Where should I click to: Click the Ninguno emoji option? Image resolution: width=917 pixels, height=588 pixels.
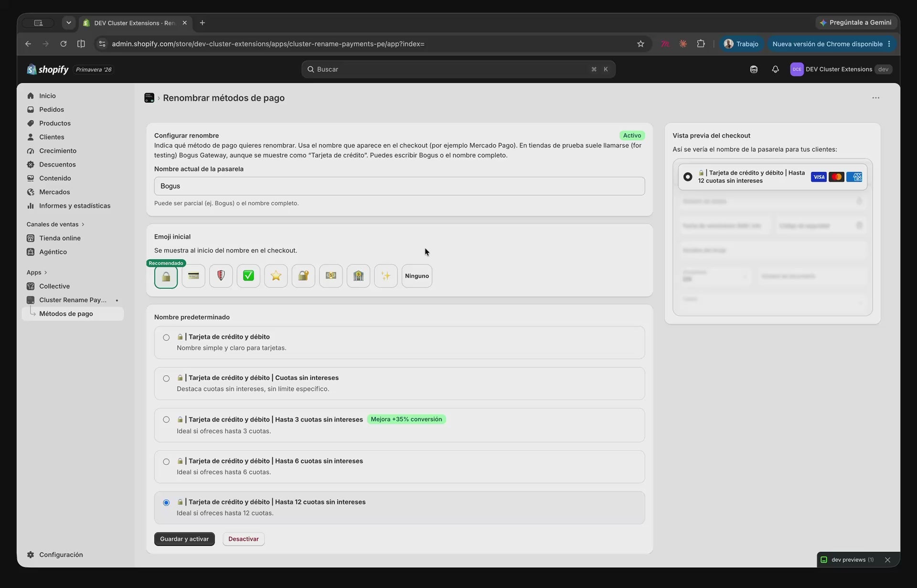tap(417, 276)
